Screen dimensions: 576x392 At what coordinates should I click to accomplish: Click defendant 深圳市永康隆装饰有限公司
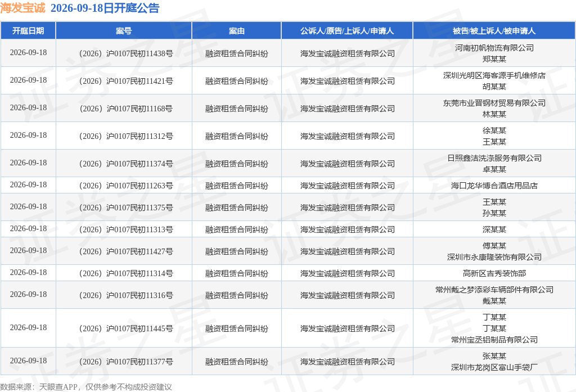tap(494, 257)
